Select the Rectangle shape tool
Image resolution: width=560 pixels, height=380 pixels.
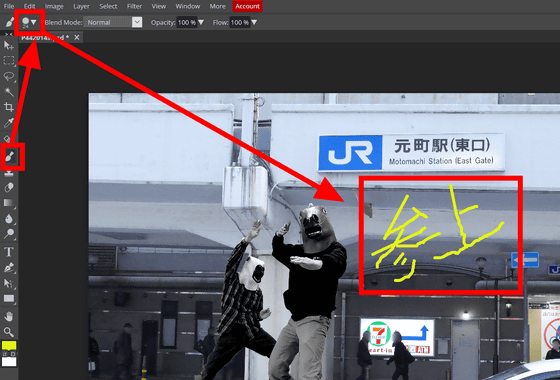pos(9,298)
